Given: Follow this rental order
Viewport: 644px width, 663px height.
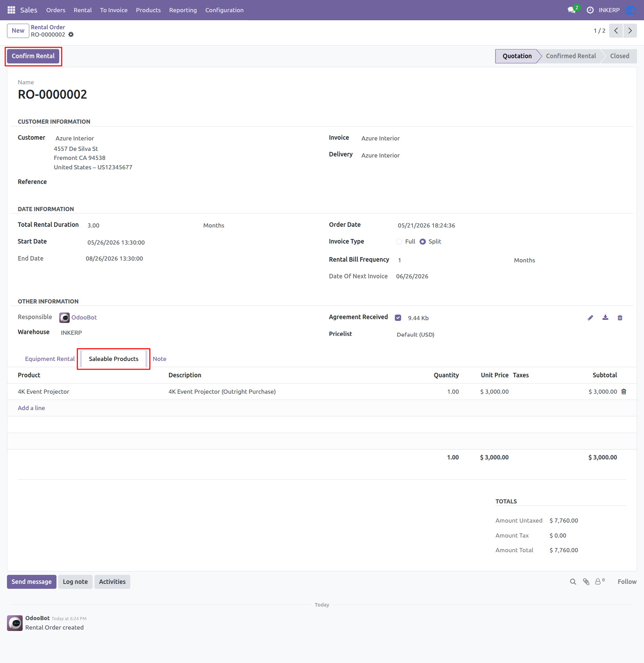Looking at the screenshot, I should (627, 582).
